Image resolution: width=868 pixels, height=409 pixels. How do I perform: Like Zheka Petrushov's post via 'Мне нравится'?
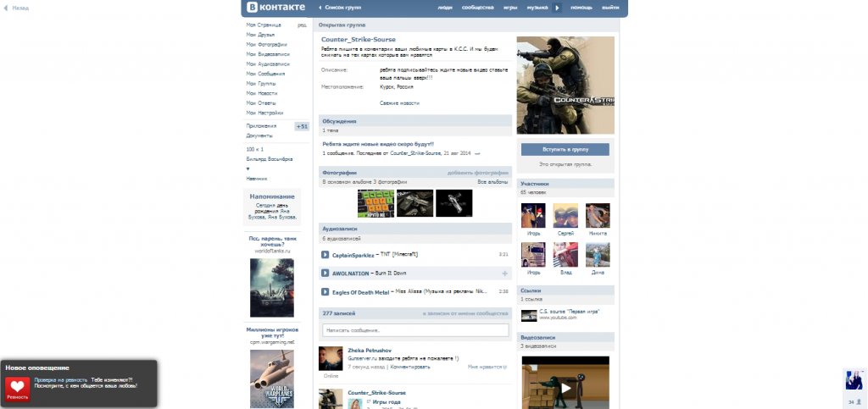(486, 368)
